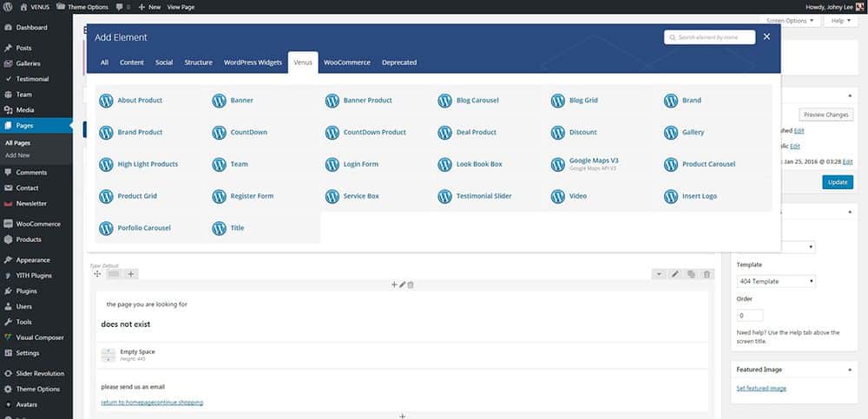Add the Discount element
Viewport: 868px width, 419px height.
click(603, 132)
